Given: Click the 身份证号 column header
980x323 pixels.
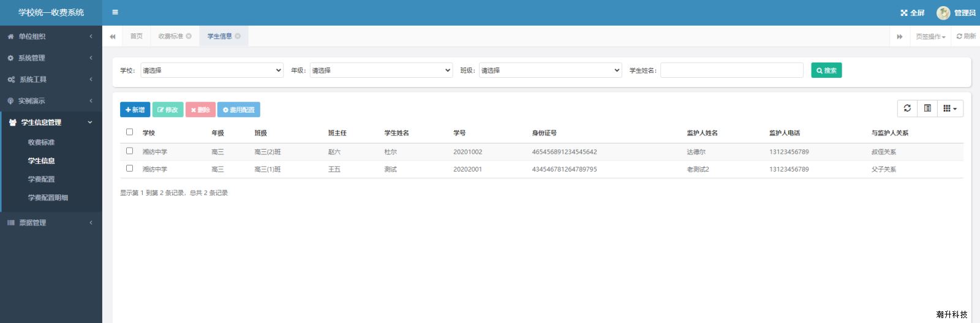Looking at the screenshot, I should 545,133.
